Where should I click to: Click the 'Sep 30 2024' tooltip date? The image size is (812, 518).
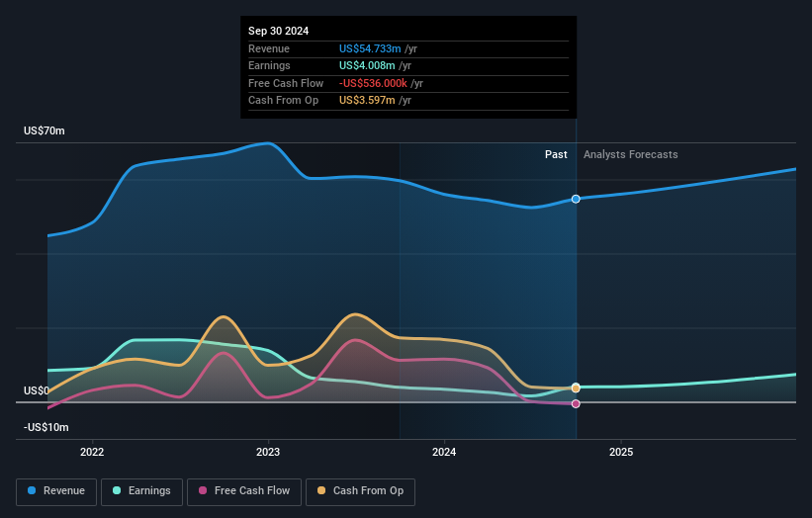(x=278, y=31)
